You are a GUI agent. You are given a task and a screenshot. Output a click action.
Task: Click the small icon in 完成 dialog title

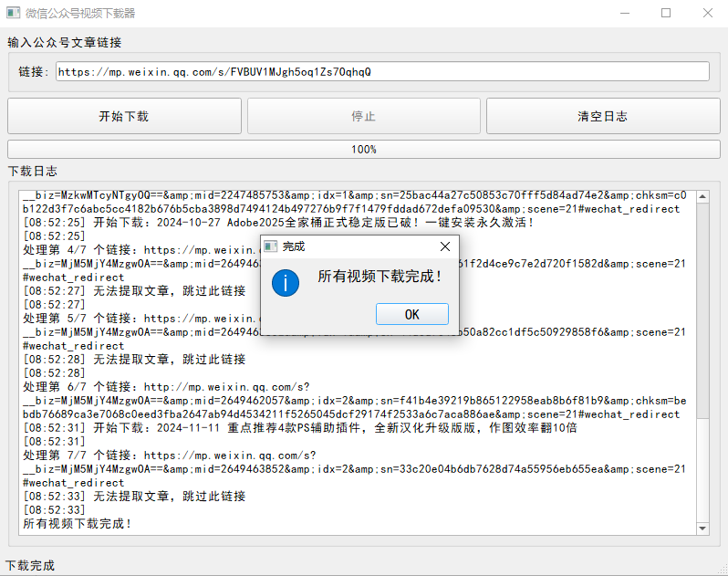[271, 246]
